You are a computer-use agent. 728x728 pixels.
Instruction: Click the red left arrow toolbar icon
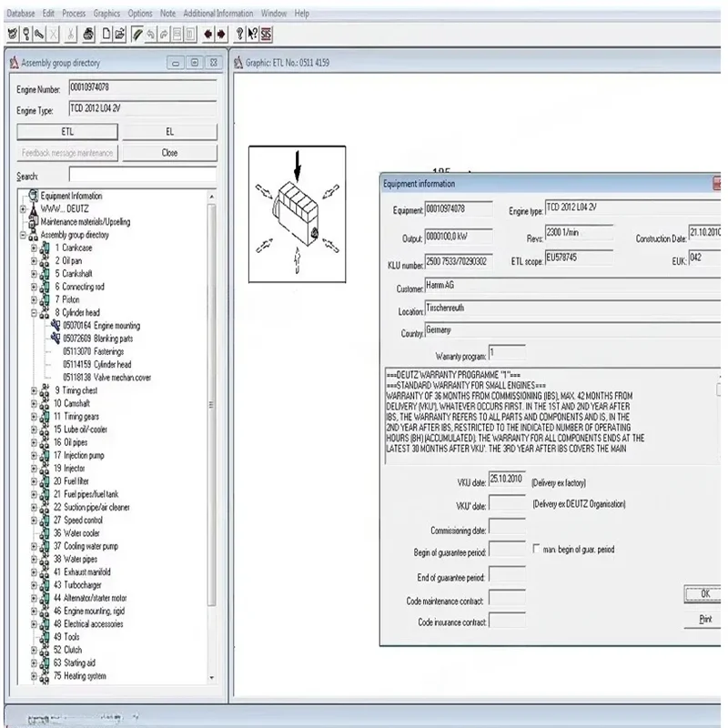(x=207, y=34)
